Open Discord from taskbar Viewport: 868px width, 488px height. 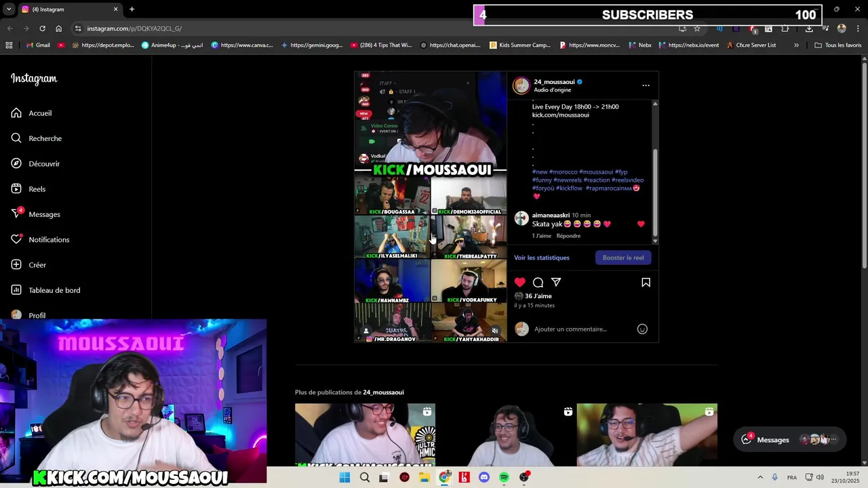[x=484, y=477]
